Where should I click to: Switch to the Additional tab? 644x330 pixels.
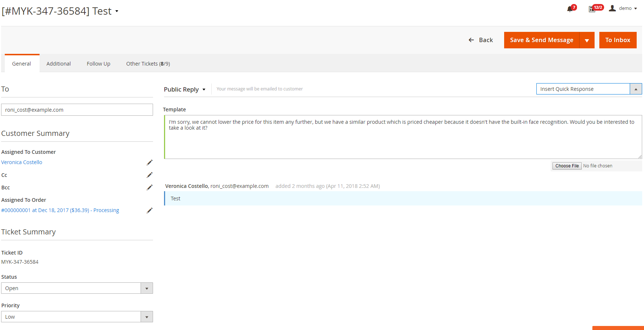pos(59,64)
